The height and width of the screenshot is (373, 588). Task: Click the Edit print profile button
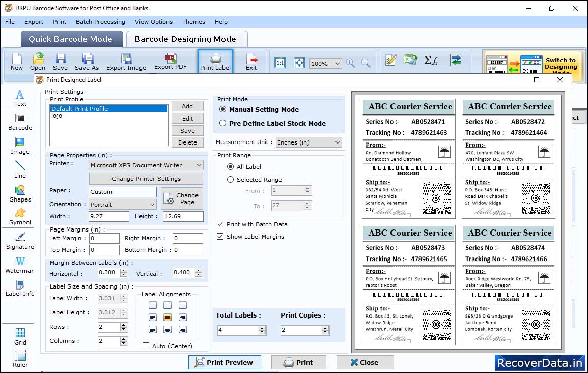tap(187, 119)
